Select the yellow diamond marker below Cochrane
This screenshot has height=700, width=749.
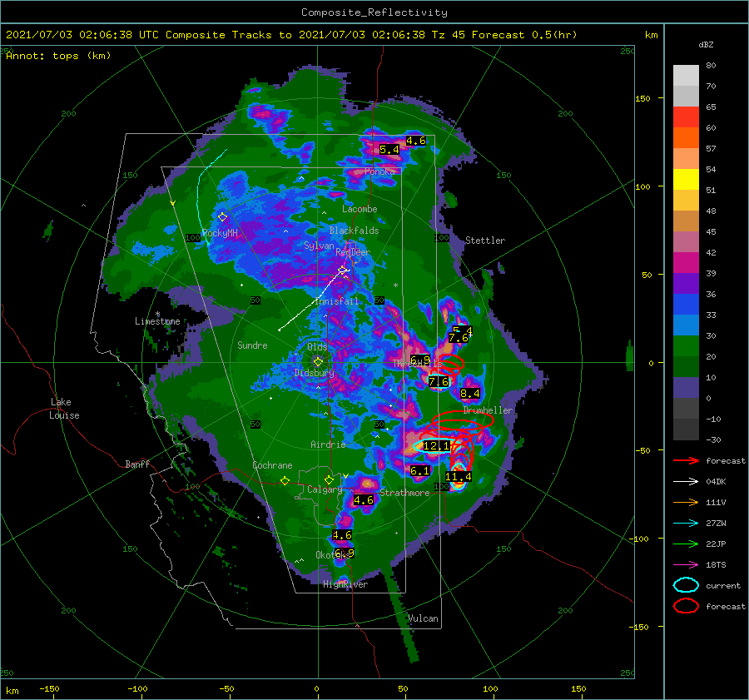click(285, 480)
